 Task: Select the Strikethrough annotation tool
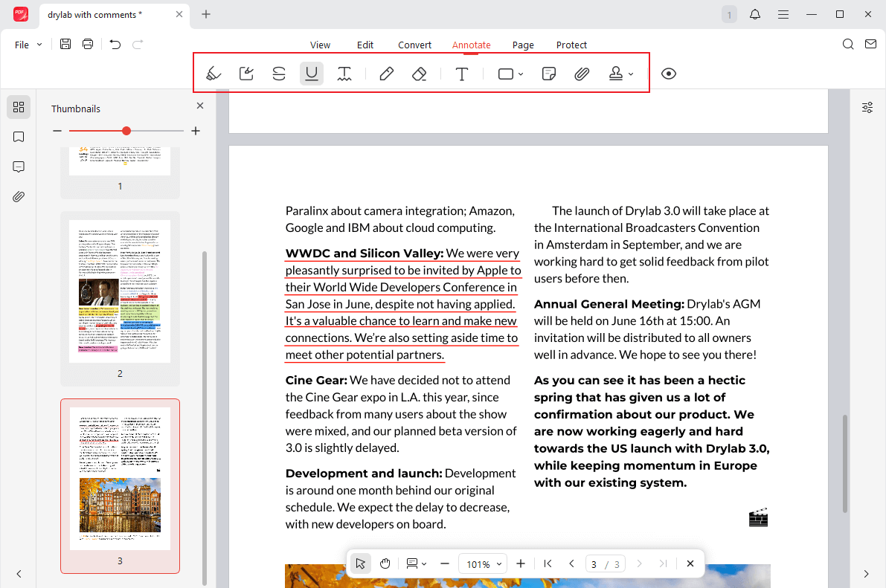pos(278,73)
